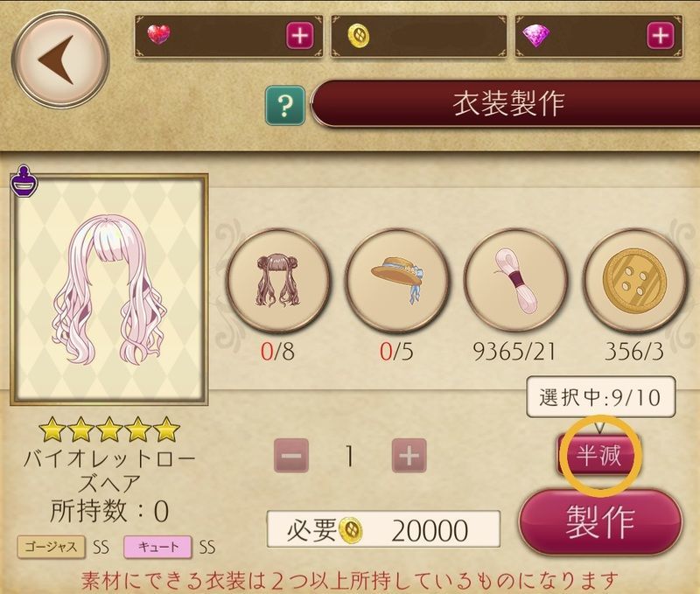Image resolution: width=700 pixels, height=594 pixels.
Task: Toggle the 半減 half-cost button
Action: [598, 456]
